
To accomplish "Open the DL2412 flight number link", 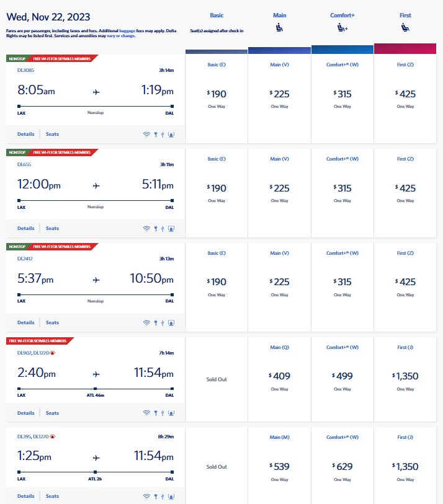I will click(25, 259).
